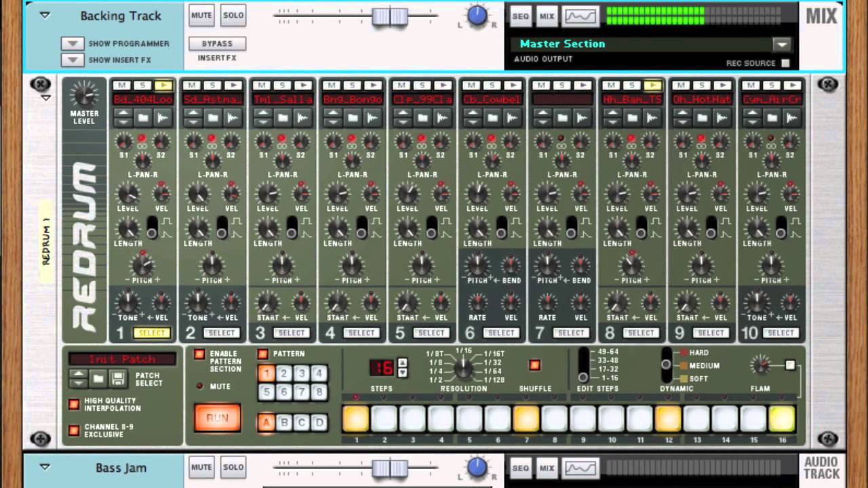Browse sample folder for Bd_404Loo channel
This screenshot has height=488, width=868.
tap(143, 117)
